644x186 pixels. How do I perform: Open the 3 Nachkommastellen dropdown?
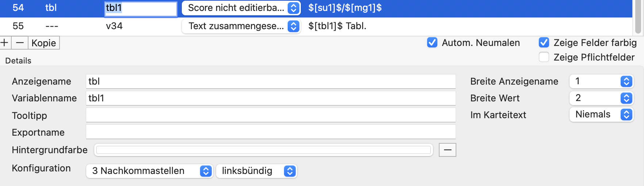149,171
